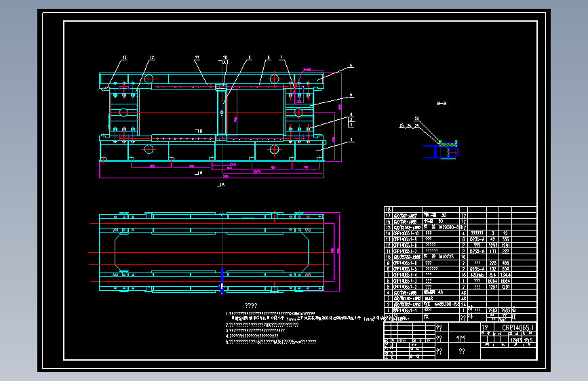The image size is (588, 381).
Task: Select the 456 total weight cell
Action: (x=505, y=263)
